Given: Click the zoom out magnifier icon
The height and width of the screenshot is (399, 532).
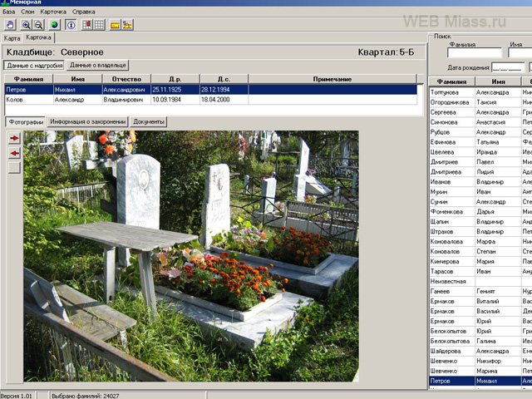Looking at the screenshot, I should click(x=38, y=25).
